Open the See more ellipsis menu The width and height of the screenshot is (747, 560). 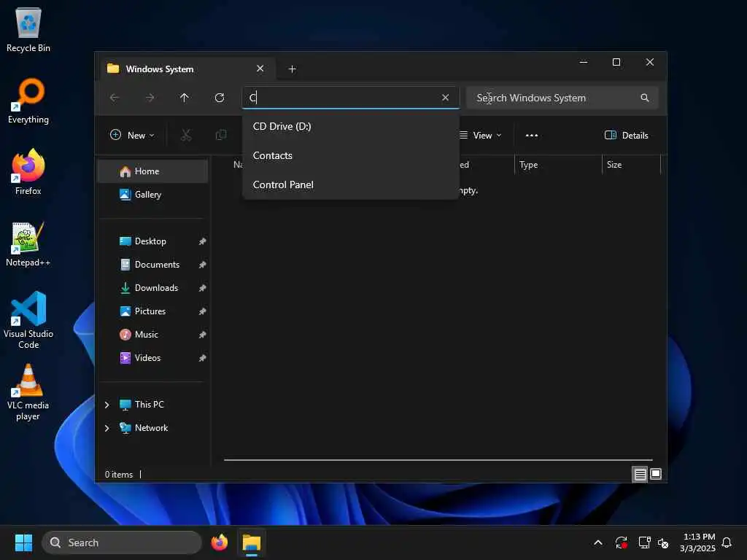[x=532, y=135]
